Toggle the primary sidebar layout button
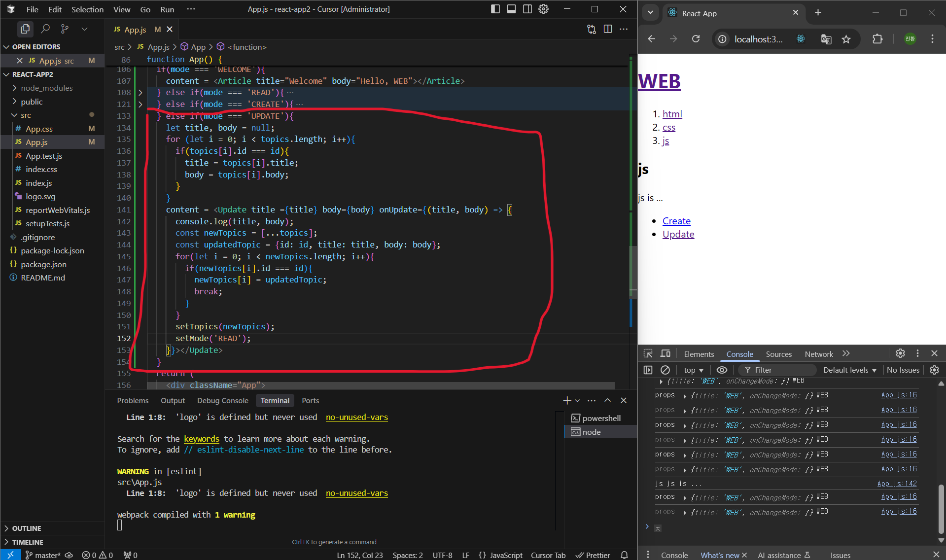The width and height of the screenshot is (946, 560). tap(495, 9)
